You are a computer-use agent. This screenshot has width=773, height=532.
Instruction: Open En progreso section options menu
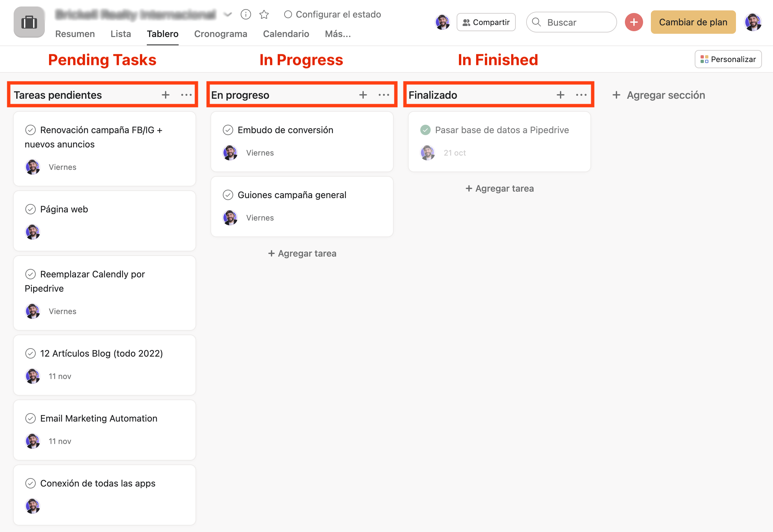(x=384, y=95)
